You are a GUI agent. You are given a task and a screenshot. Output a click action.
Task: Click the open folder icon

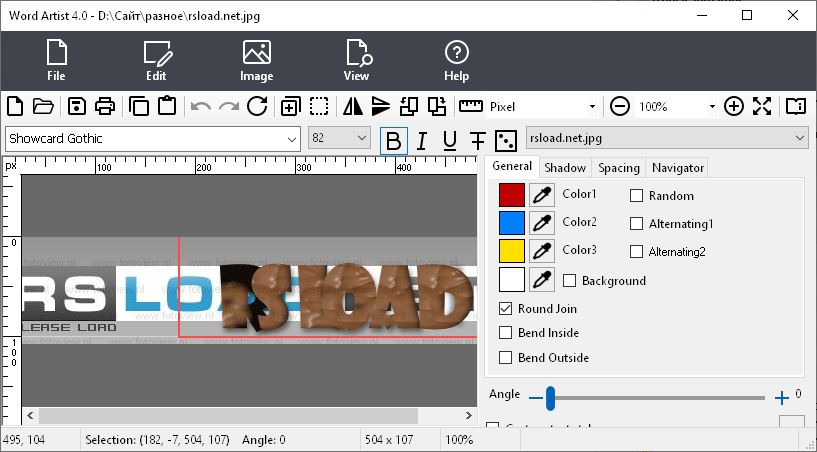(43, 106)
